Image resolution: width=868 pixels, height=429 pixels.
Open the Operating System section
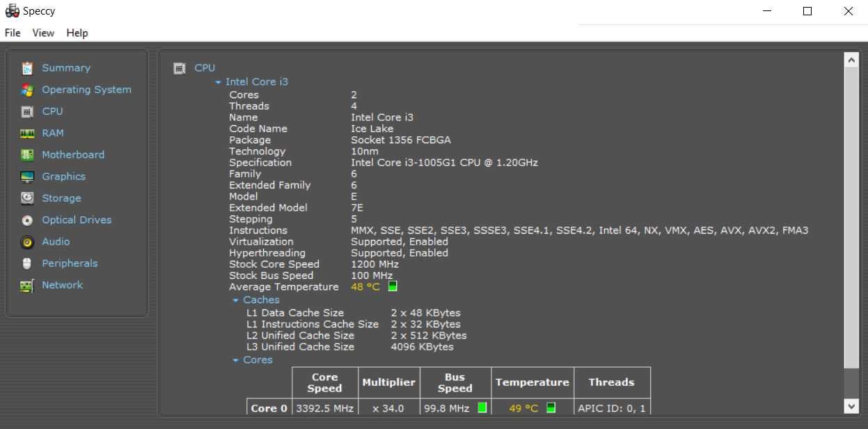pyautogui.click(x=86, y=90)
